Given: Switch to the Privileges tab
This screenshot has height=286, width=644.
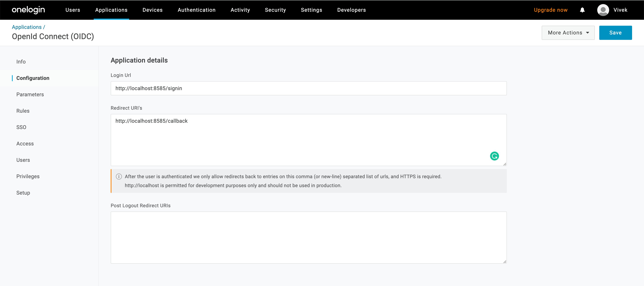Looking at the screenshot, I should 28,176.
